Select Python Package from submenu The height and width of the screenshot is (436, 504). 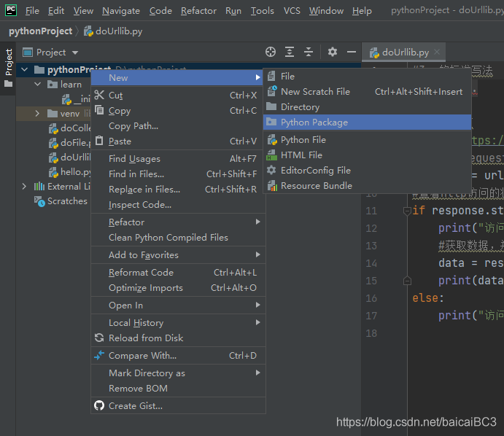click(314, 122)
